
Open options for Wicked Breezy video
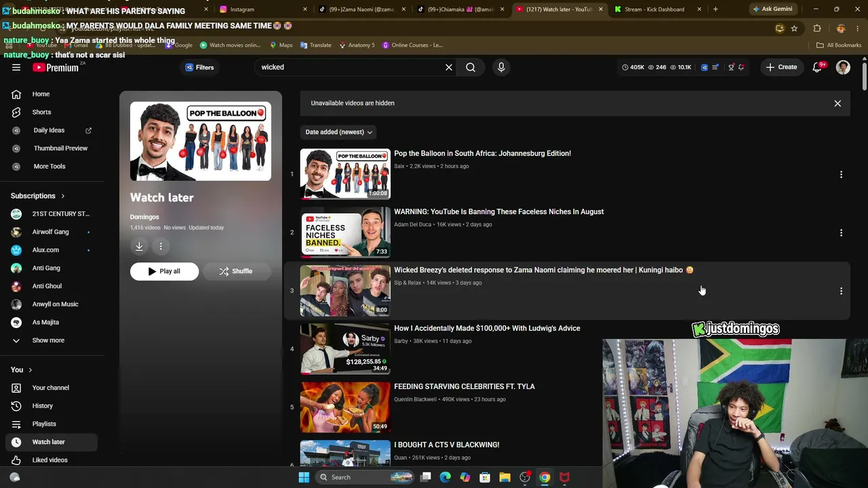coord(841,291)
